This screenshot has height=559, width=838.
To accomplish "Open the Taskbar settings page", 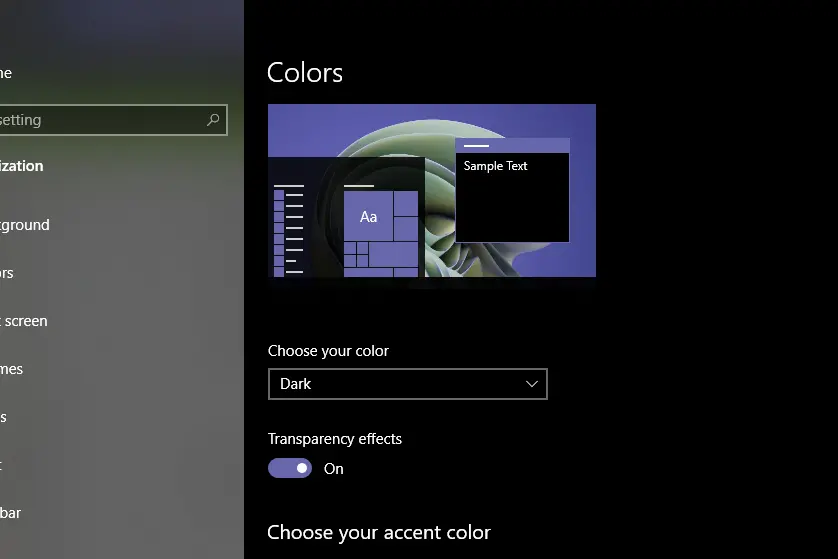I will [x=10, y=513].
